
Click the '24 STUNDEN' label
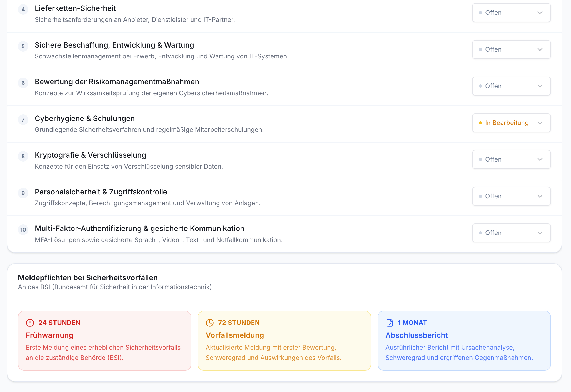point(59,323)
